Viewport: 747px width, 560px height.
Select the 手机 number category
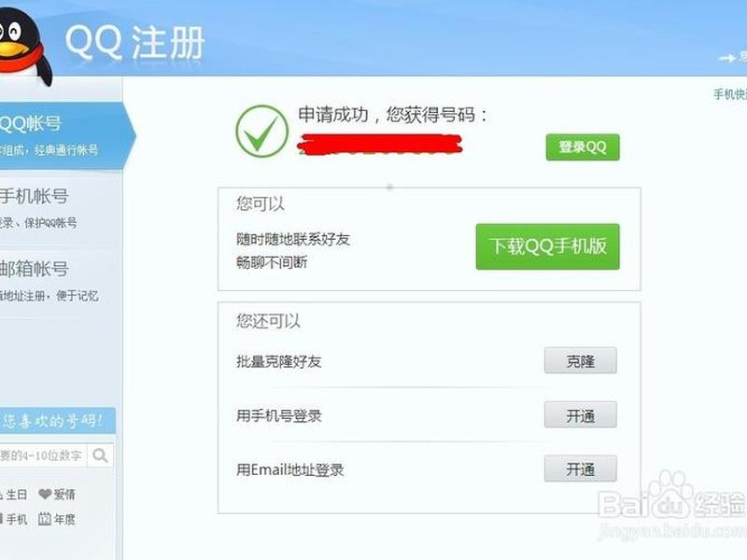coord(13,519)
